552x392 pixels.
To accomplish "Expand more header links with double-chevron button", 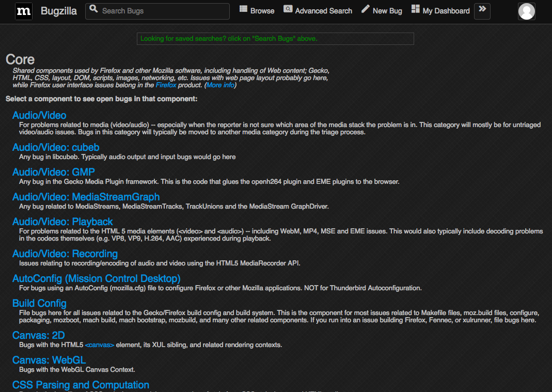I will pos(482,11).
